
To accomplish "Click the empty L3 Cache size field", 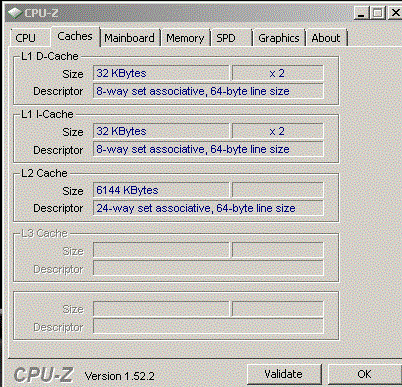I will pos(161,250).
